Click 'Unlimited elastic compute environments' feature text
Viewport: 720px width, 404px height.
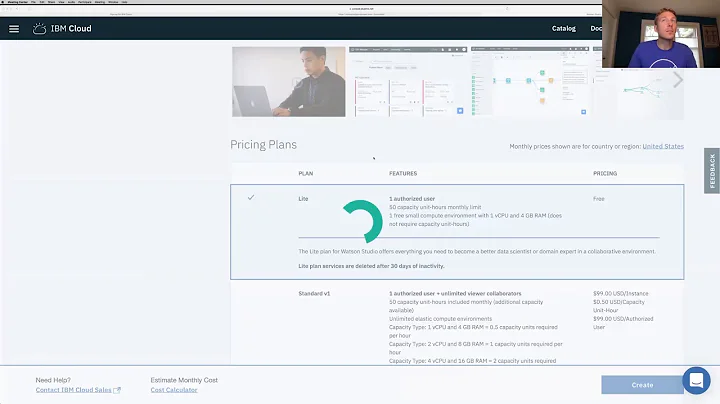(440, 319)
